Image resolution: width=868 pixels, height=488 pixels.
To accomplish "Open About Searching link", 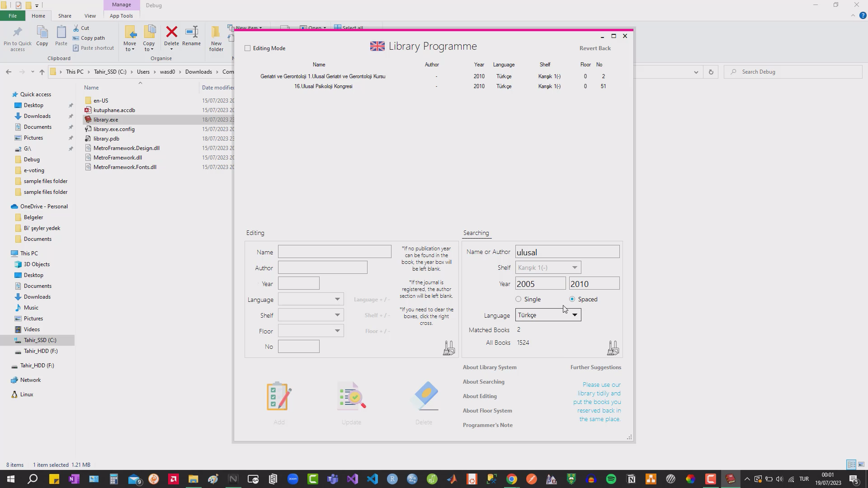I will [484, 382].
